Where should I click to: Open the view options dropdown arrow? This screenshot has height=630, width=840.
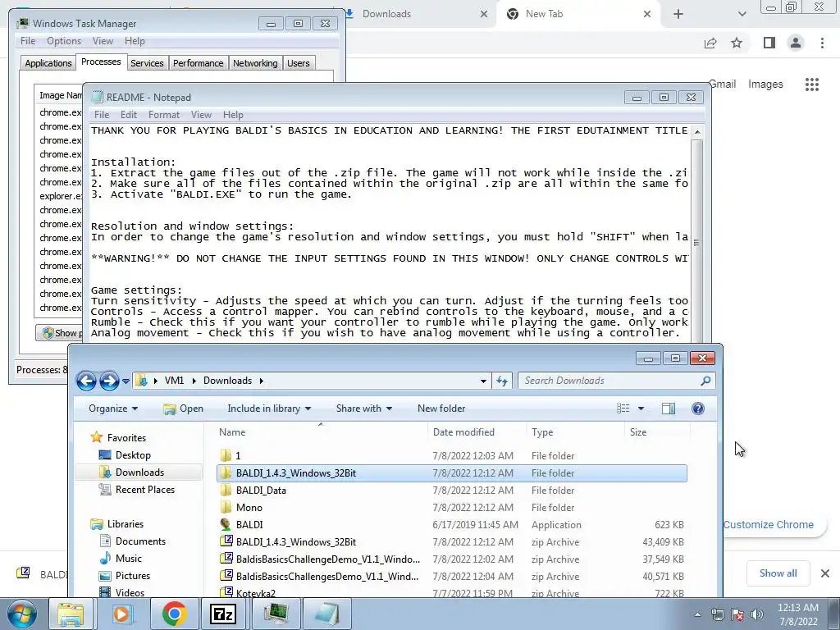(x=641, y=409)
